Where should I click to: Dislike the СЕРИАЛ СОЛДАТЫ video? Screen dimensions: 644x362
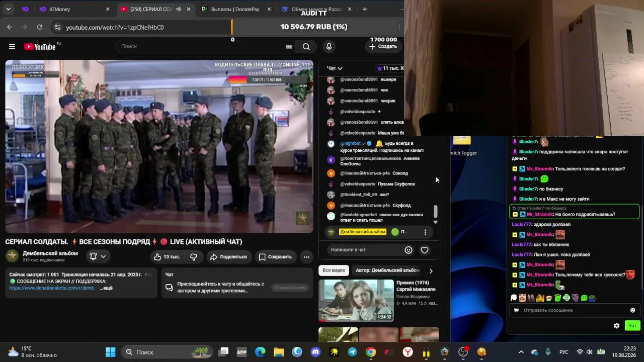194,257
